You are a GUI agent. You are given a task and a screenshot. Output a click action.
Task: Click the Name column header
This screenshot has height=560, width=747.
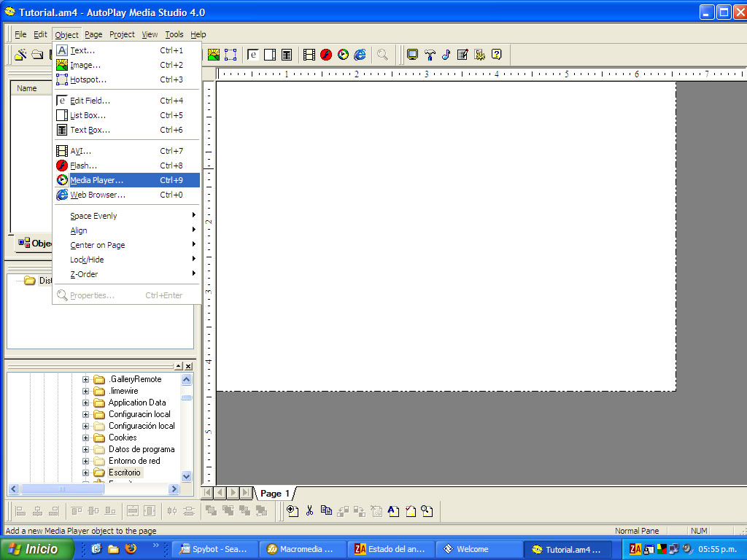[31, 88]
